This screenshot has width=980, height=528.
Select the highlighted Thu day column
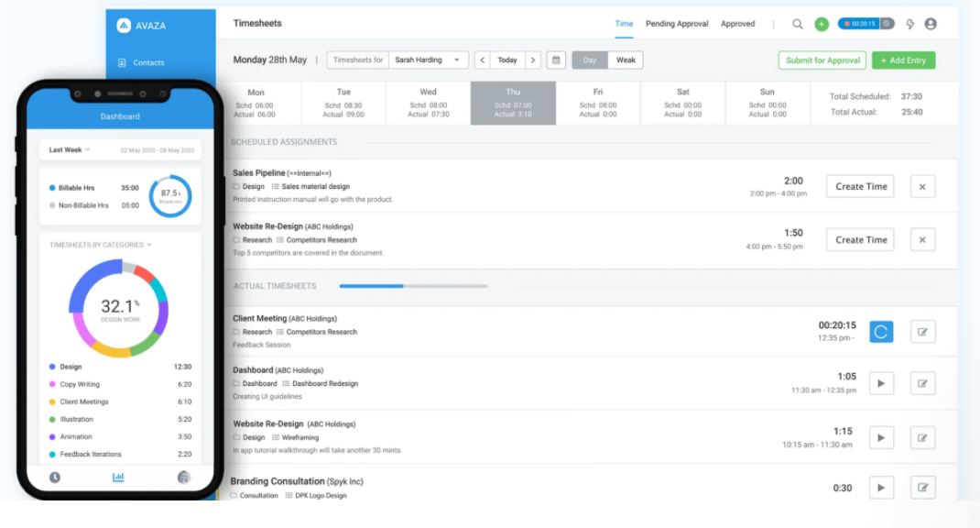click(513, 103)
